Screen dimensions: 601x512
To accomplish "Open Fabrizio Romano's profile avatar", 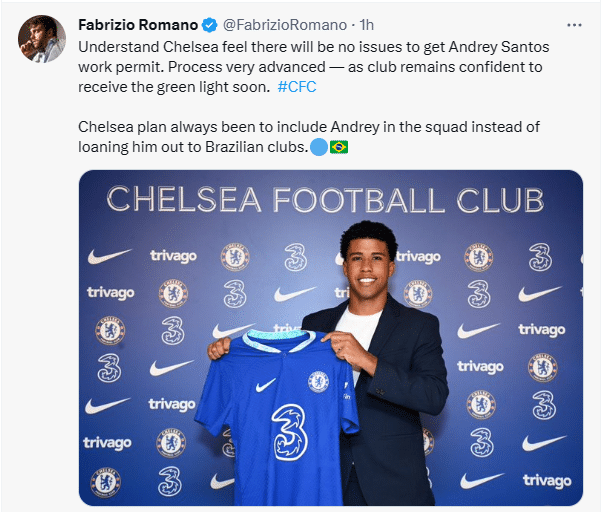I will [x=40, y=39].
